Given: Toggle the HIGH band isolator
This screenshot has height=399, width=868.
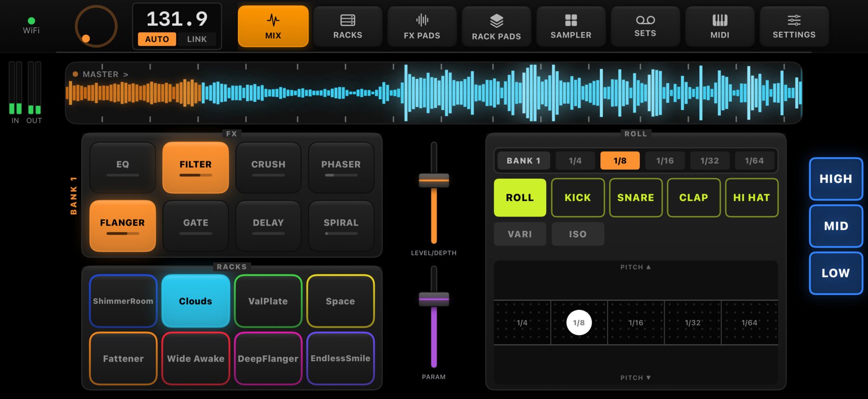Looking at the screenshot, I should (x=836, y=179).
